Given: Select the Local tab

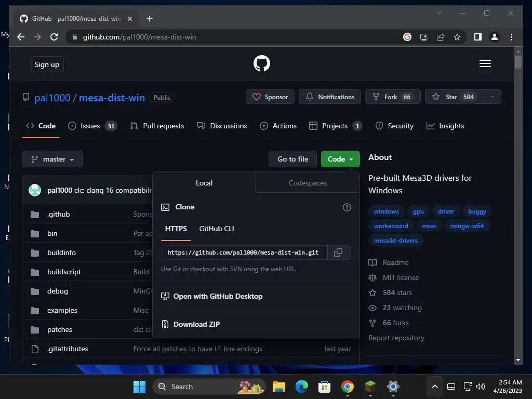Looking at the screenshot, I should 204,183.
